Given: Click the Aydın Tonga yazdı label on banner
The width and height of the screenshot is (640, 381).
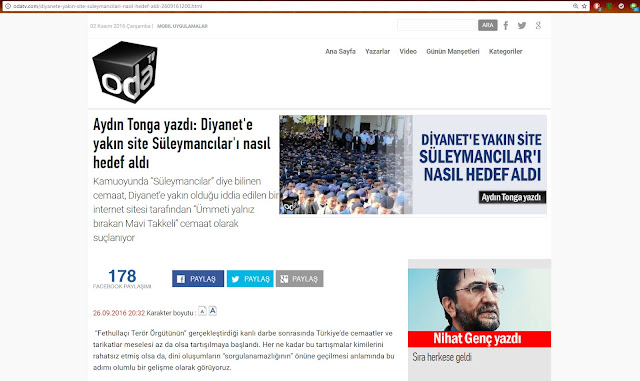Looking at the screenshot, I should [x=512, y=198].
